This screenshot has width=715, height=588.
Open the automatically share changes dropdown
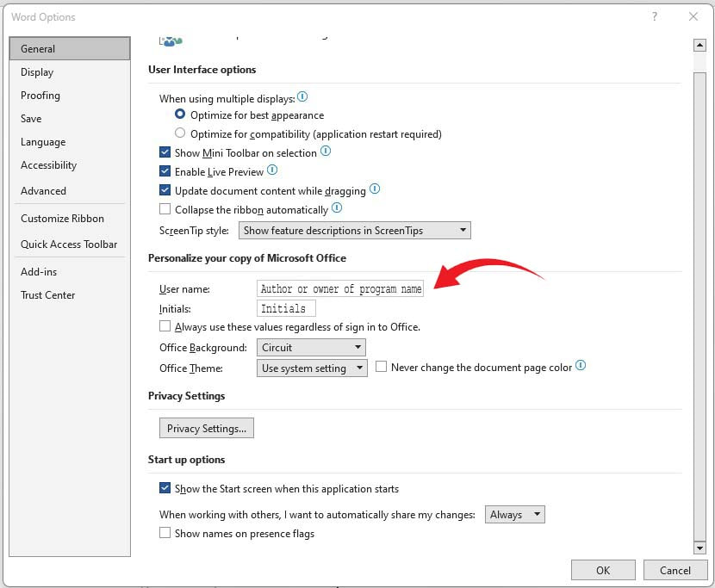coord(515,514)
